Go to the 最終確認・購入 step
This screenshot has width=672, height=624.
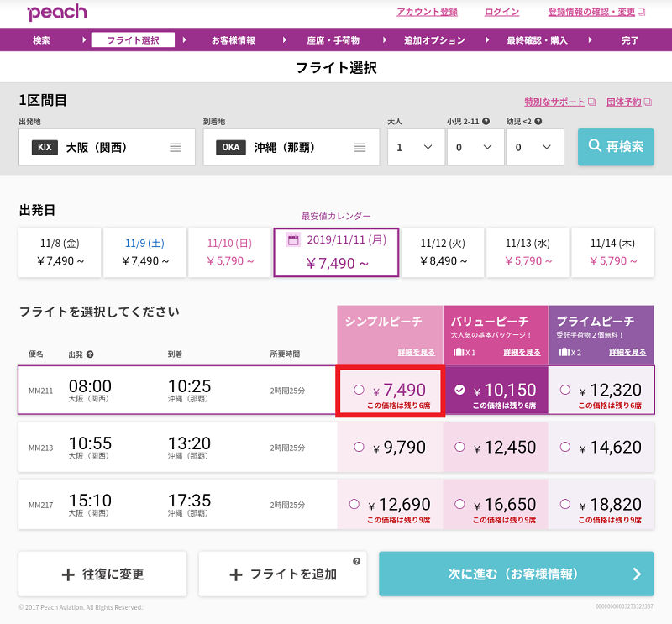[537, 40]
